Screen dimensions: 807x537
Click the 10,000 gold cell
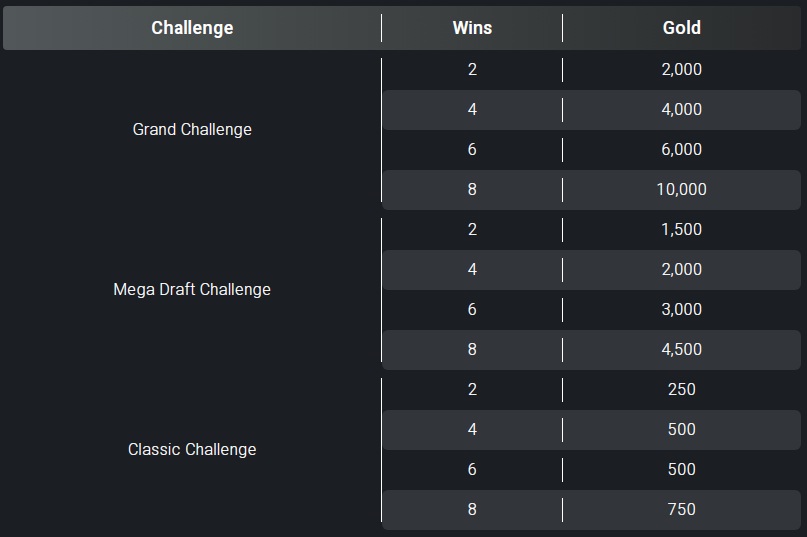coord(681,189)
